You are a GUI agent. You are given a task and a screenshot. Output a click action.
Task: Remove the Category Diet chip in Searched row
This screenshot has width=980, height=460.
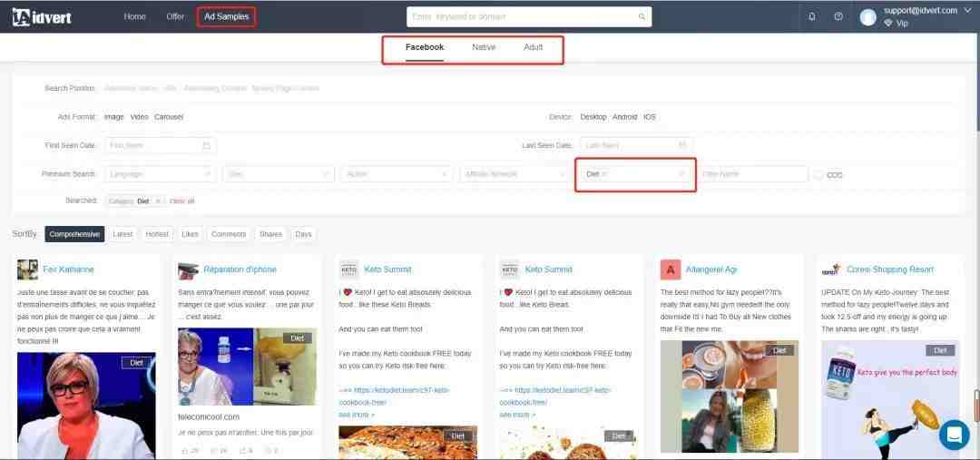click(158, 201)
